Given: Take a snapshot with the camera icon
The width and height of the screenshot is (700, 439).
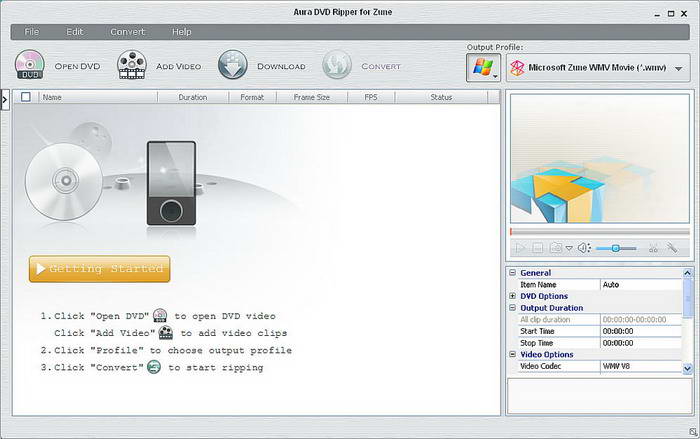Looking at the screenshot, I should pyautogui.click(x=556, y=247).
